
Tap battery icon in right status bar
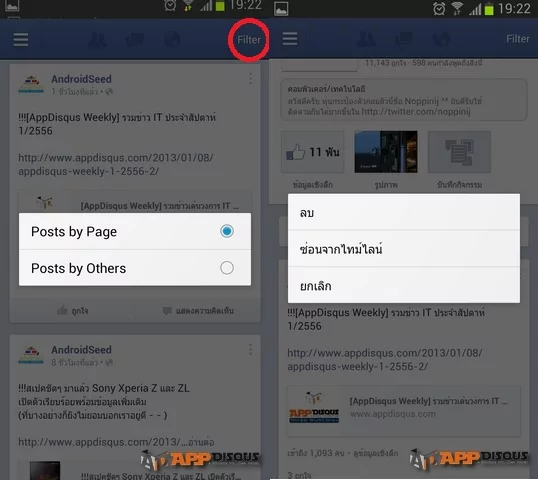click(489, 8)
